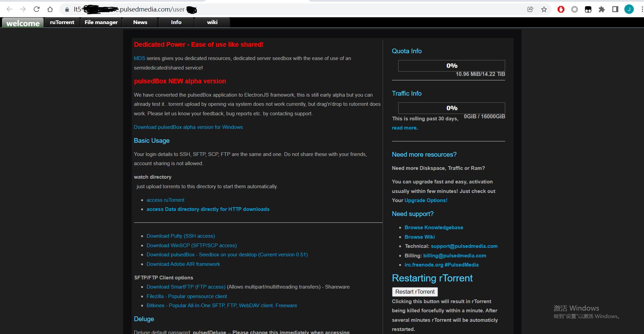The height and width of the screenshot is (334, 644).
Task: Click the Restart rTorrent button
Action: (415, 292)
